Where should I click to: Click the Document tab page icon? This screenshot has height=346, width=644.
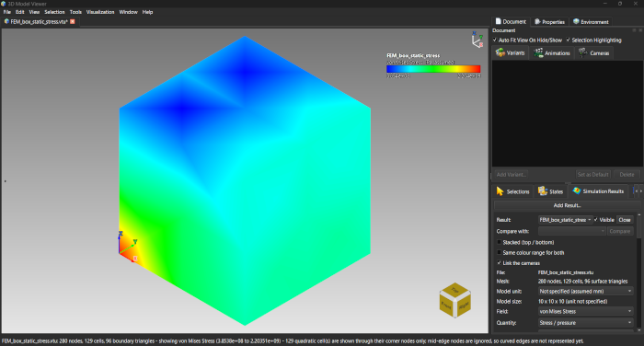tap(499, 21)
